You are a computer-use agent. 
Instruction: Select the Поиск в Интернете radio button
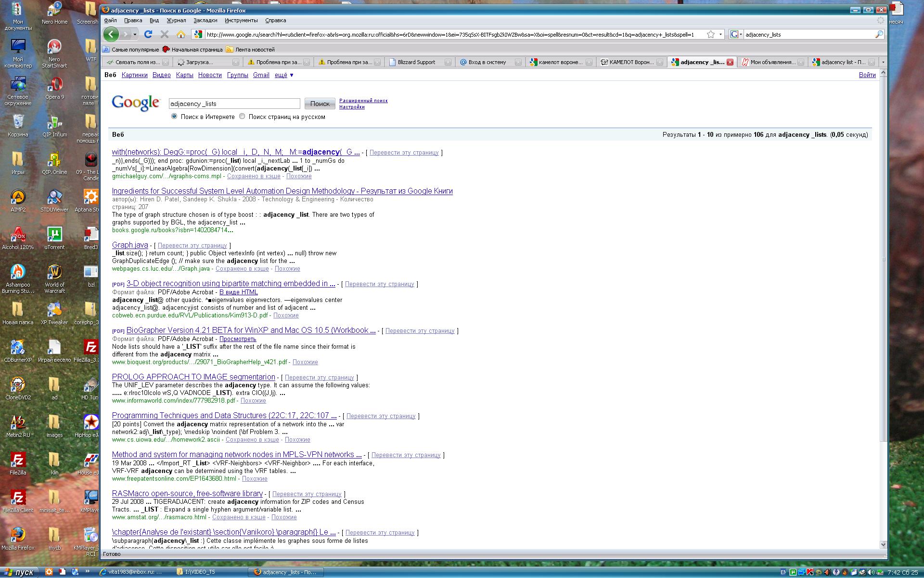coord(174,117)
